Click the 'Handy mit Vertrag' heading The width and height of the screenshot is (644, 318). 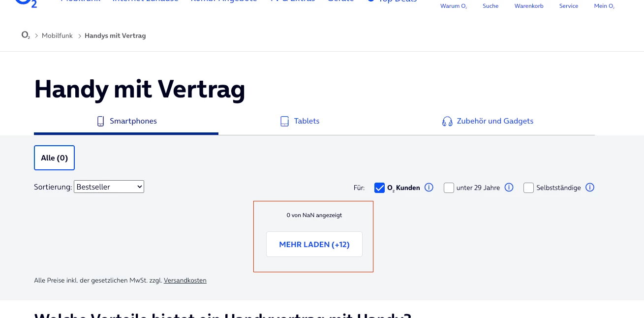click(x=139, y=90)
